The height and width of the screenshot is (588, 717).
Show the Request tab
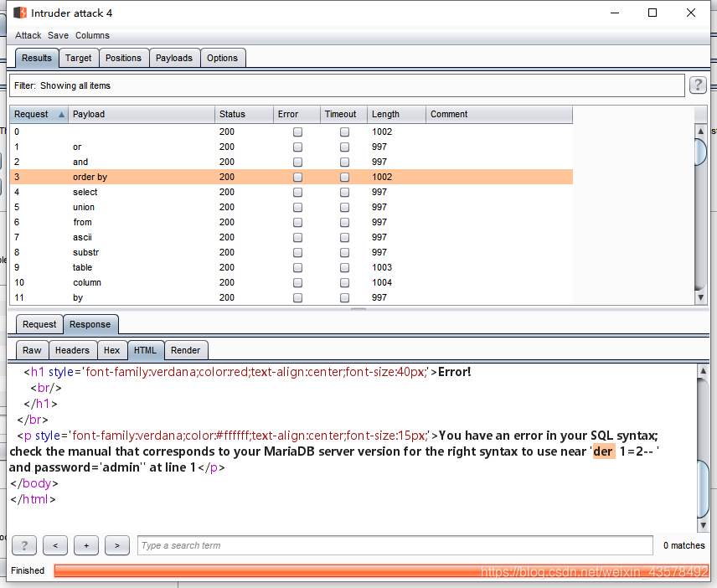pyautogui.click(x=39, y=324)
